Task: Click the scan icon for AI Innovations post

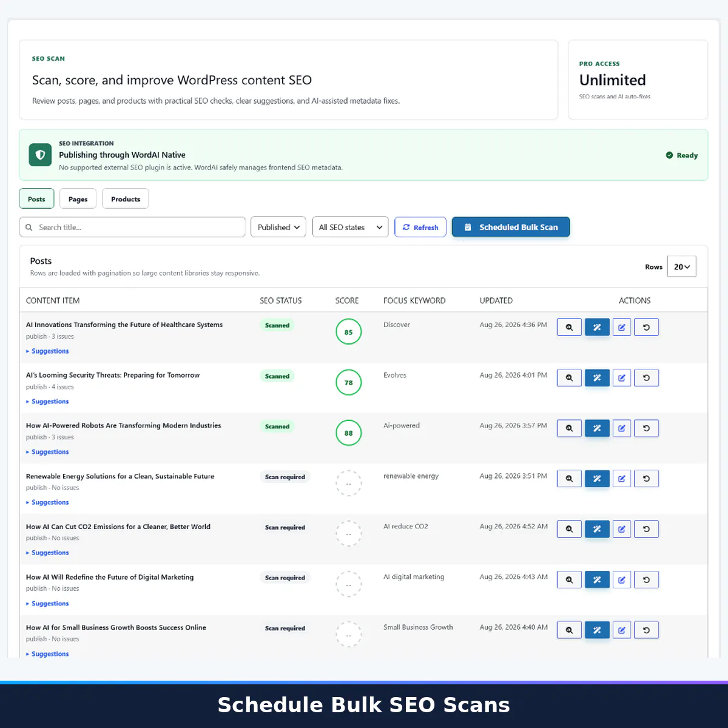Action: 569,328
